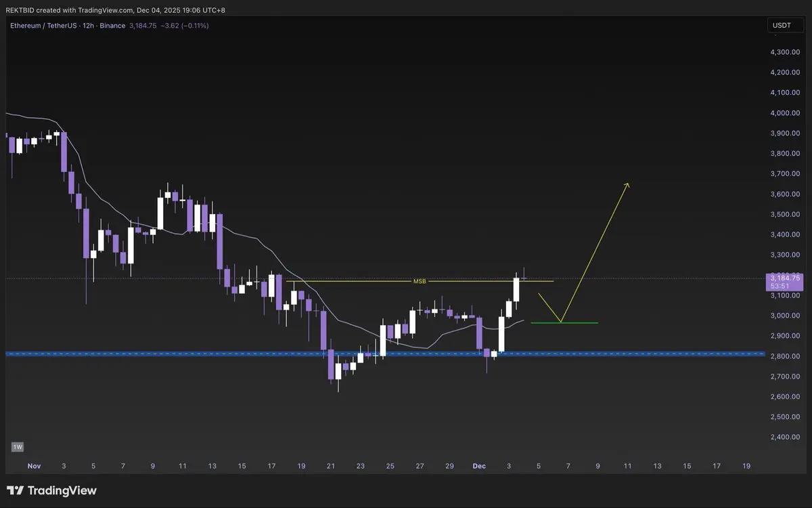Click the 2,400.00 price axis label
The height and width of the screenshot is (508, 812).
click(x=785, y=437)
